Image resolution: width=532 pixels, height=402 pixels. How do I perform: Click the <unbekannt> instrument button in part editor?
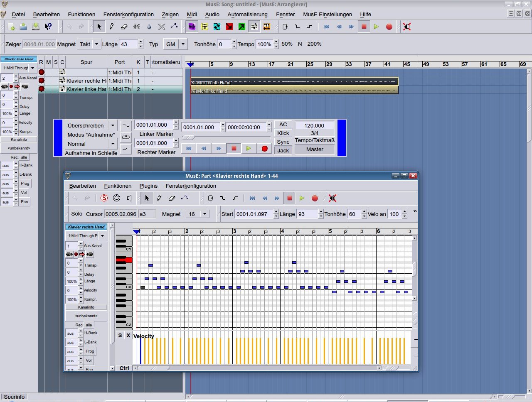coord(86,316)
